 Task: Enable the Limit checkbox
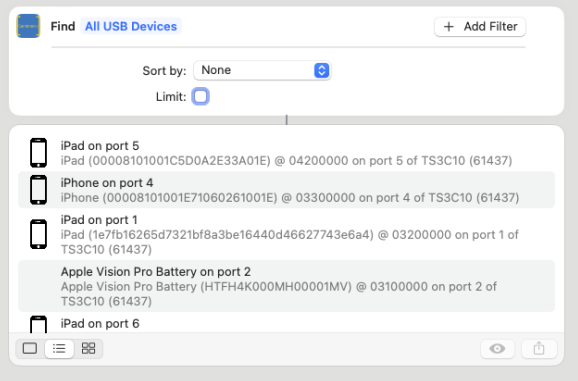click(x=201, y=97)
